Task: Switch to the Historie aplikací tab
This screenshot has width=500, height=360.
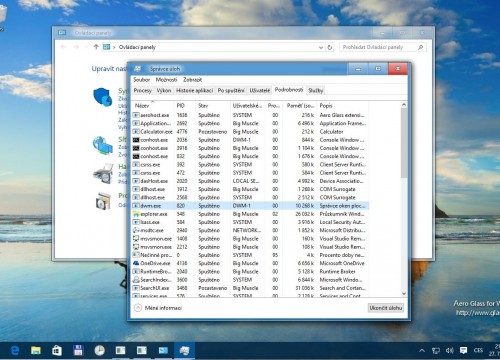Action: pyautogui.click(x=194, y=90)
